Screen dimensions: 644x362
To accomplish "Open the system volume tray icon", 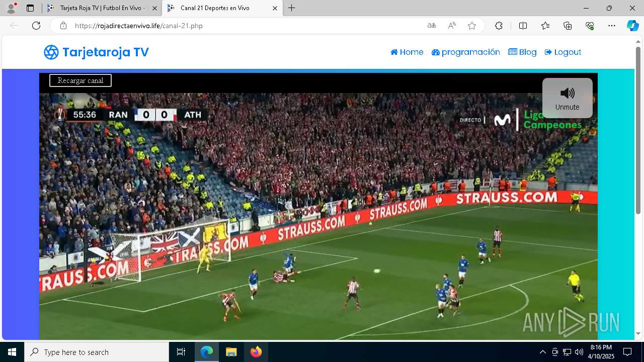I will 579,352.
